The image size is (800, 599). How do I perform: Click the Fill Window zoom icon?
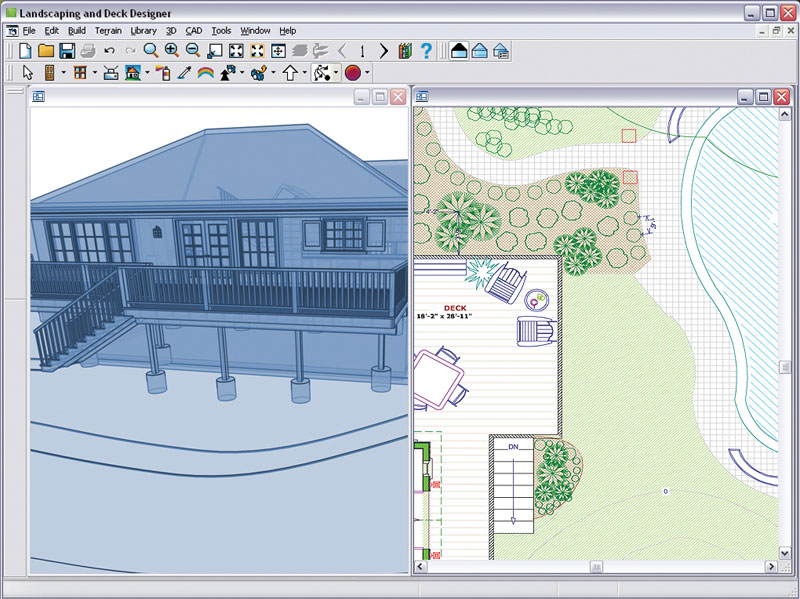pyautogui.click(x=236, y=51)
